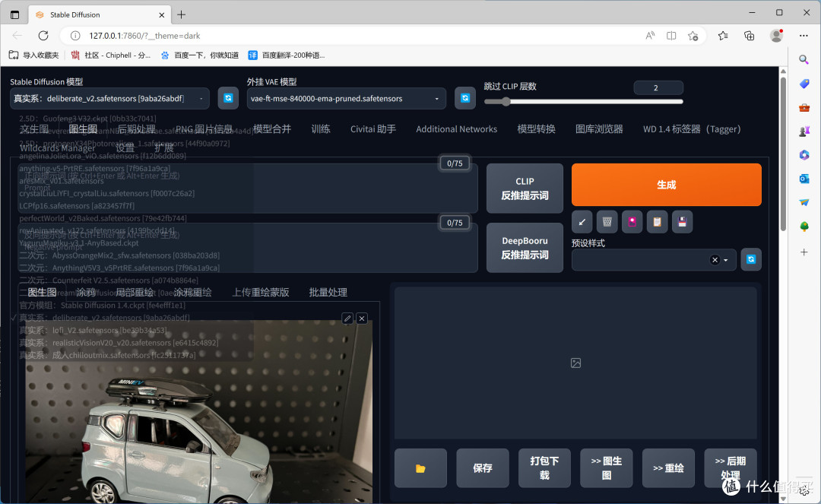Add a sidebar app with plus icon
This screenshot has height=504, width=821.
pyautogui.click(x=804, y=252)
